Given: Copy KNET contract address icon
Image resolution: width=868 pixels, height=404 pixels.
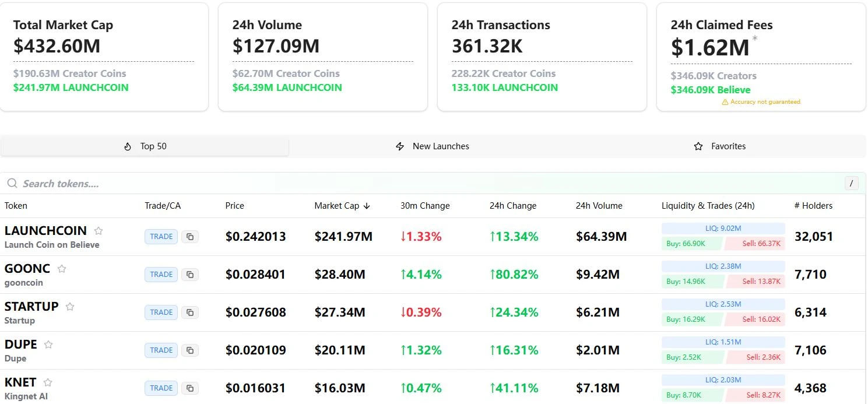Looking at the screenshot, I should coord(190,388).
